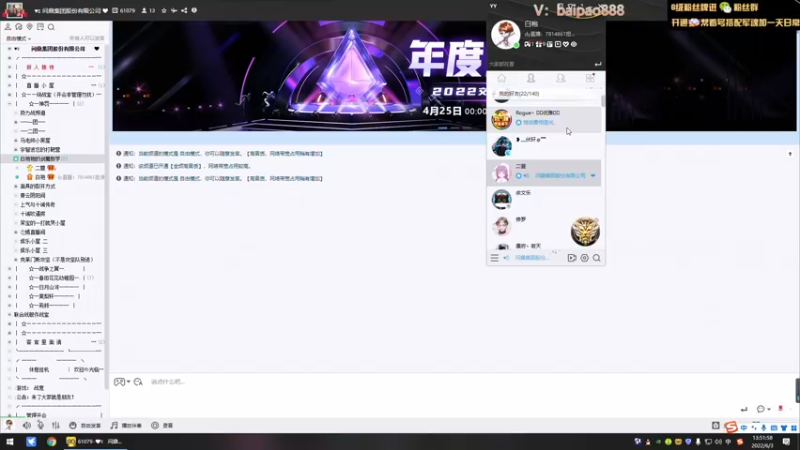Switch to the apps grid tab in YY panel
Viewport: 800px width, 450px height.
coord(590,78)
